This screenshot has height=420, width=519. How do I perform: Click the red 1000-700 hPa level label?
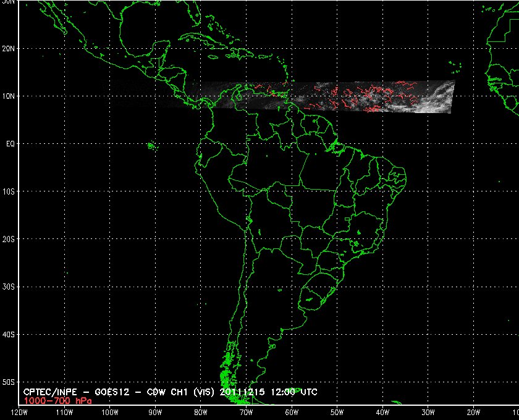click(57, 401)
